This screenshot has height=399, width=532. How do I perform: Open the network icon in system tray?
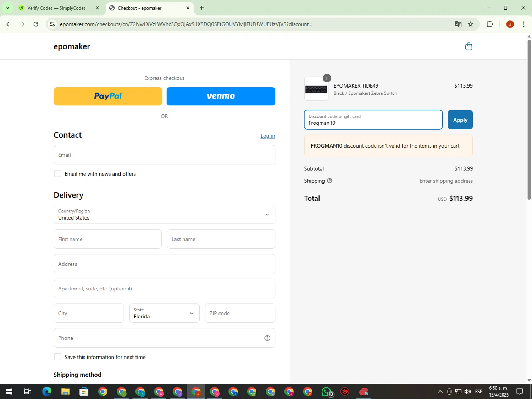459,392
